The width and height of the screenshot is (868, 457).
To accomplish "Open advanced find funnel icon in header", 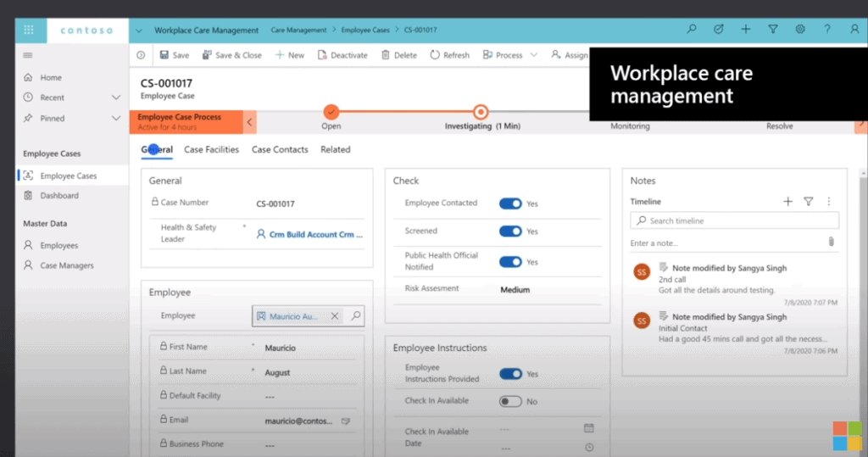I will pyautogui.click(x=773, y=30).
